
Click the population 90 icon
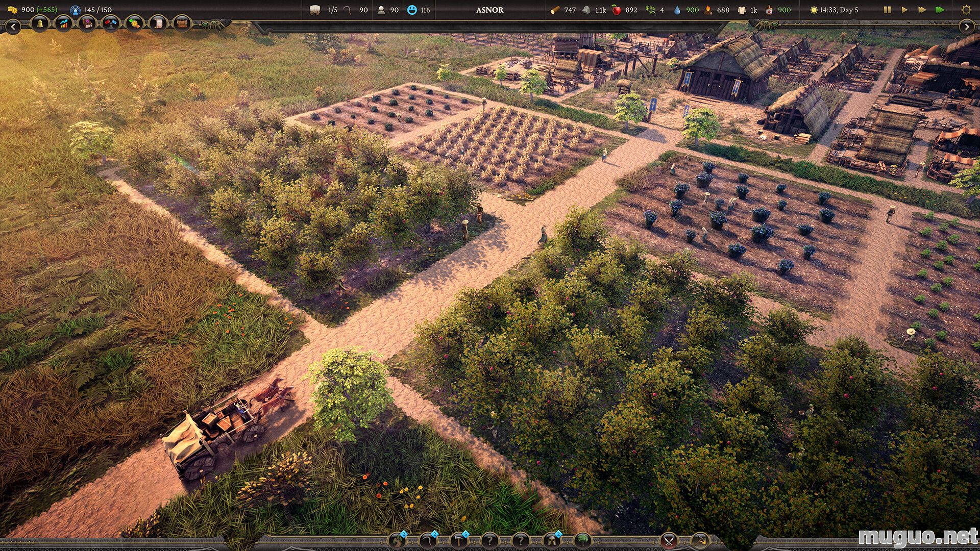(388, 10)
